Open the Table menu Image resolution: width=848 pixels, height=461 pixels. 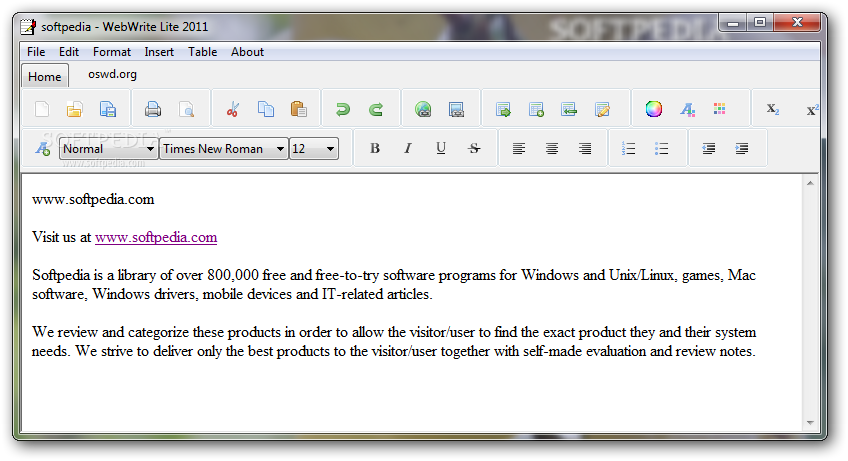(x=203, y=52)
